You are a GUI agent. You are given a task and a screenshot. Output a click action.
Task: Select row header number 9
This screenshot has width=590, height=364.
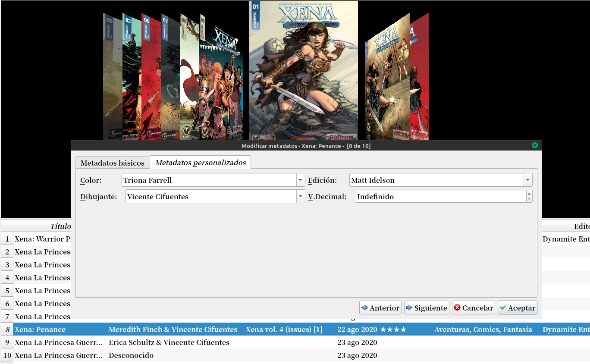tap(7, 342)
